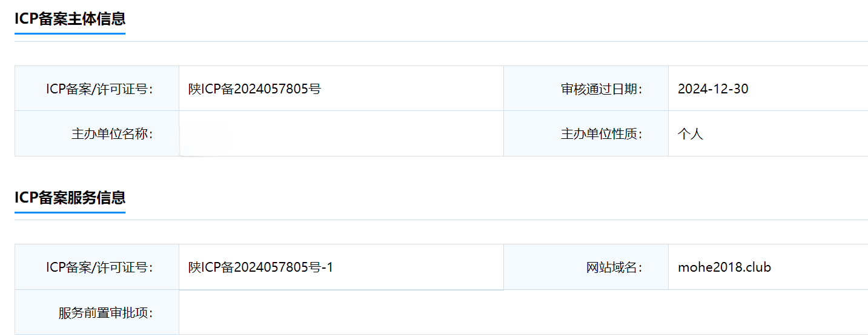
Task: Open the domain mohe2018.club
Action: pyautogui.click(x=724, y=267)
